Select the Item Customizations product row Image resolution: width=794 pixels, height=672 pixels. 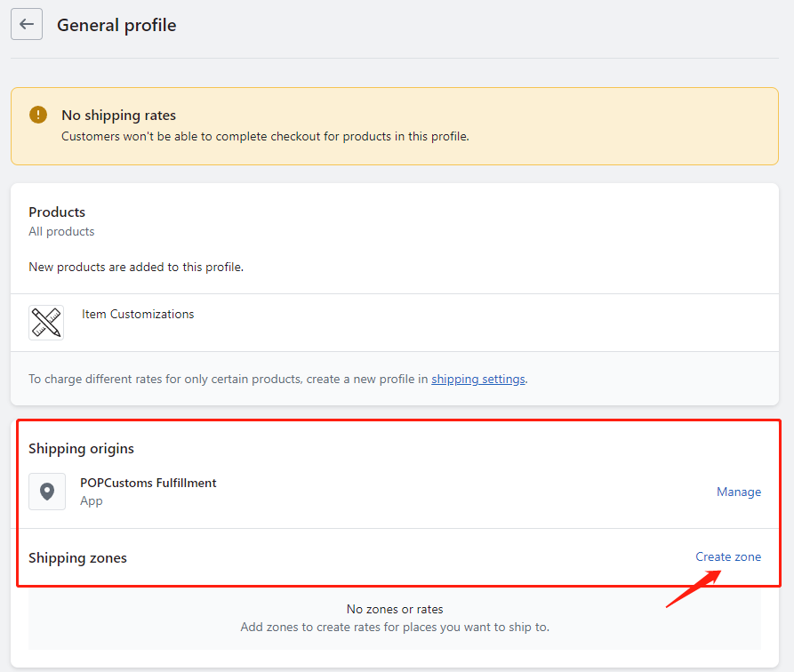(x=395, y=323)
